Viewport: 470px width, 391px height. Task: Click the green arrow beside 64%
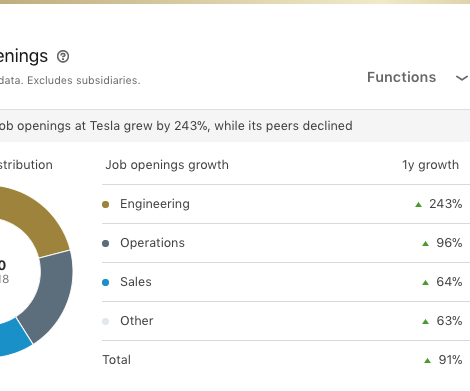(425, 282)
